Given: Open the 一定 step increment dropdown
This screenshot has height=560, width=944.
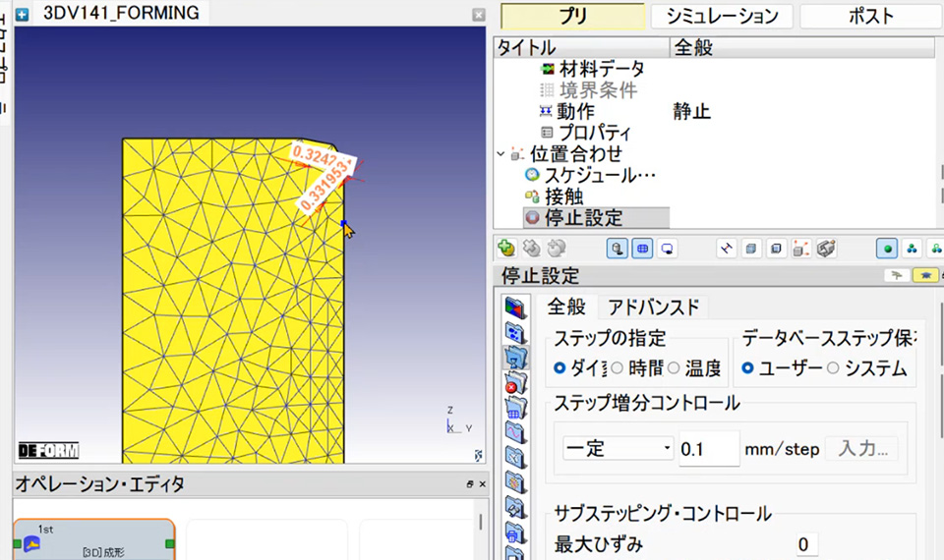Looking at the screenshot, I should [x=619, y=448].
